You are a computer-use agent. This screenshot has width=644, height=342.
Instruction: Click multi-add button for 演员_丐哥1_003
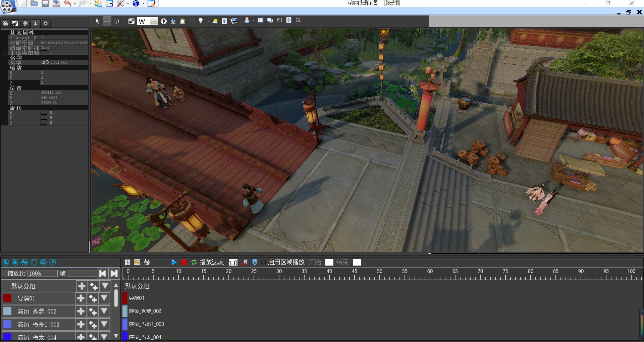click(93, 324)
